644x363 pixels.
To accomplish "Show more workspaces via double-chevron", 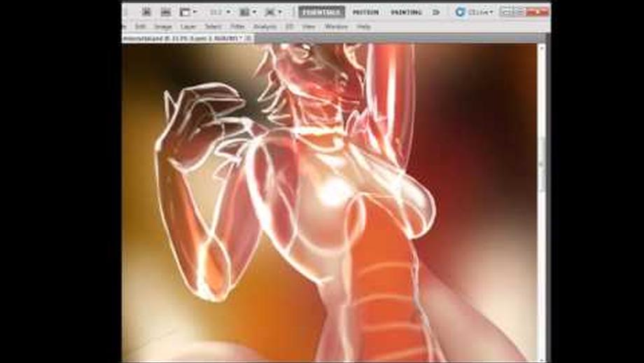I will coord(436,13).
